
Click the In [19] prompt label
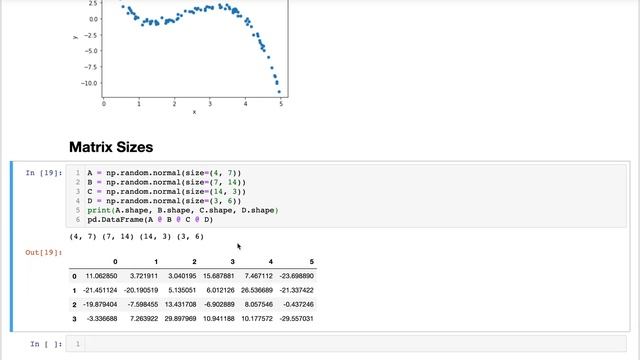[44, 173]
